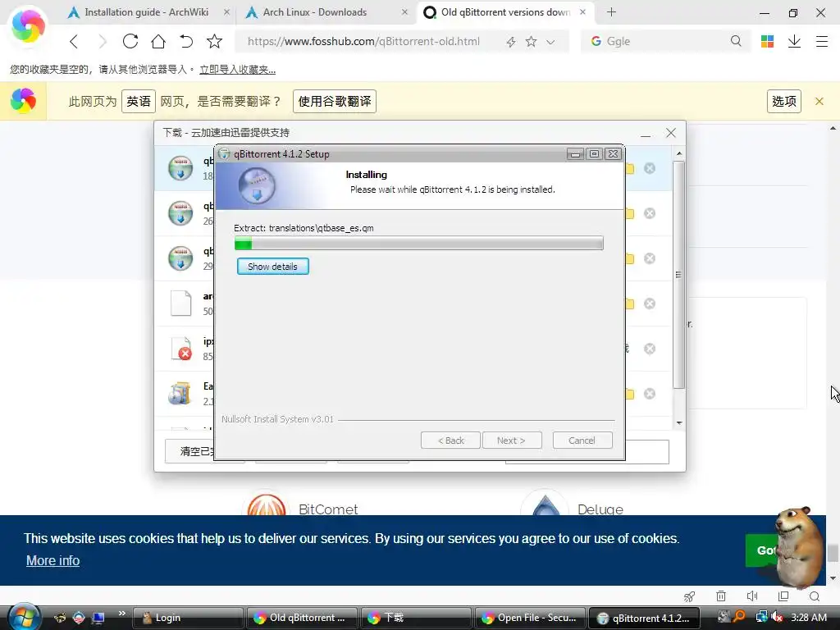Bookmark the page using the toolbar star icon
Image resolution: width=840 pixels, height=630 pixels.
pos(214,41)
